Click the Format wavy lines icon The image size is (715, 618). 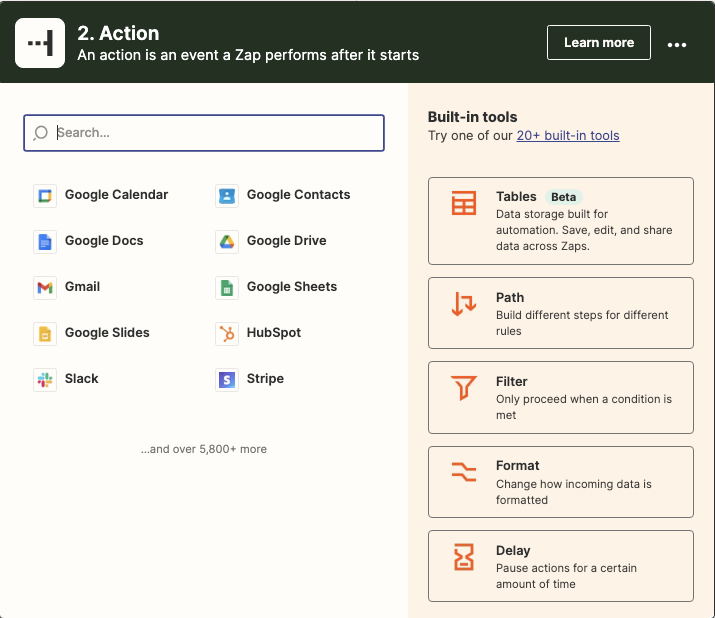[x=464, y=472]
